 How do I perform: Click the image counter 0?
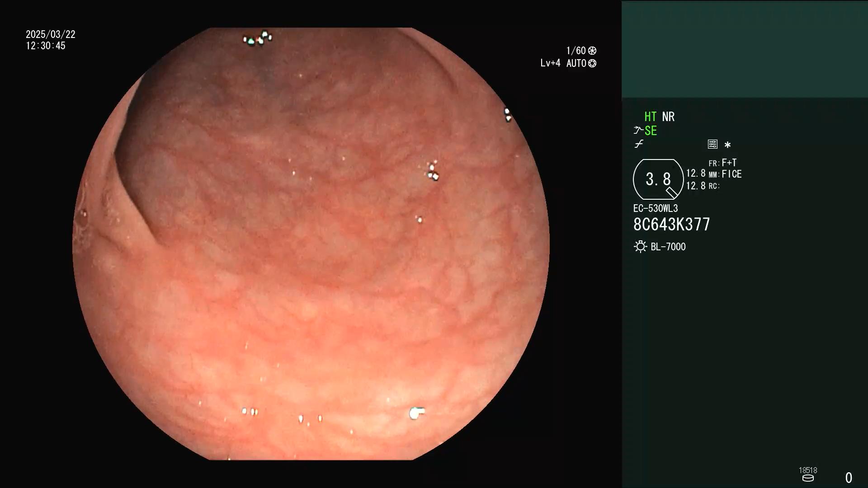(849, 478)
